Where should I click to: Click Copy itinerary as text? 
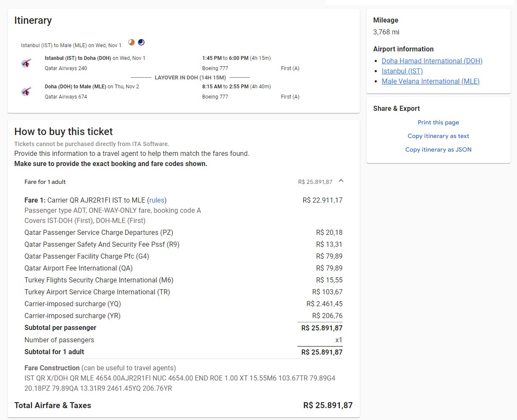click(x=438, y=136)
